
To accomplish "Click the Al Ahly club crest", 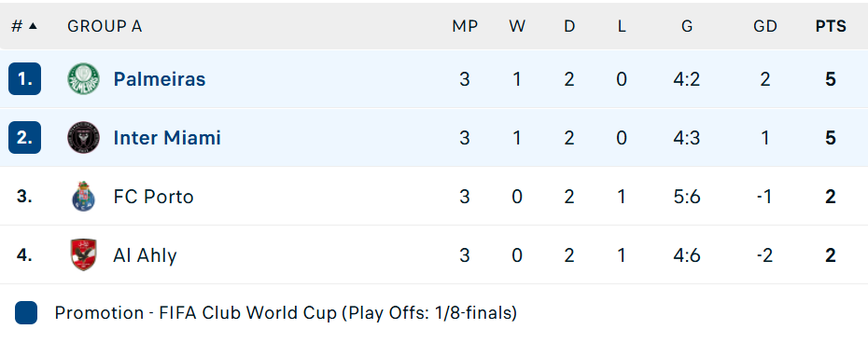I will coord(84,255).
